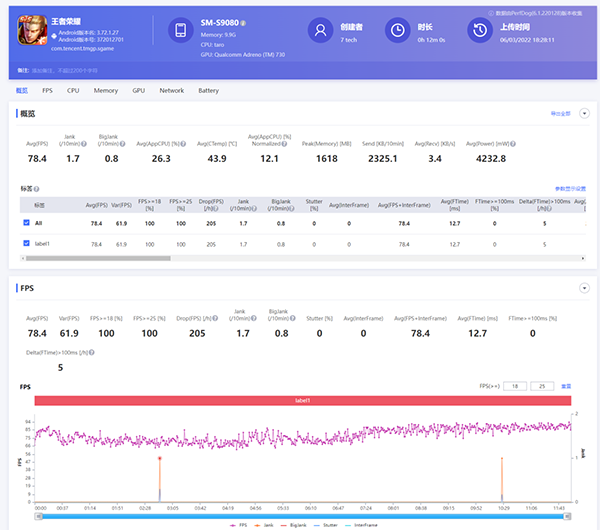This screenshot has height=530, width=600.
Task: Uncheck the All label checkbox
Action: (26, 223)
